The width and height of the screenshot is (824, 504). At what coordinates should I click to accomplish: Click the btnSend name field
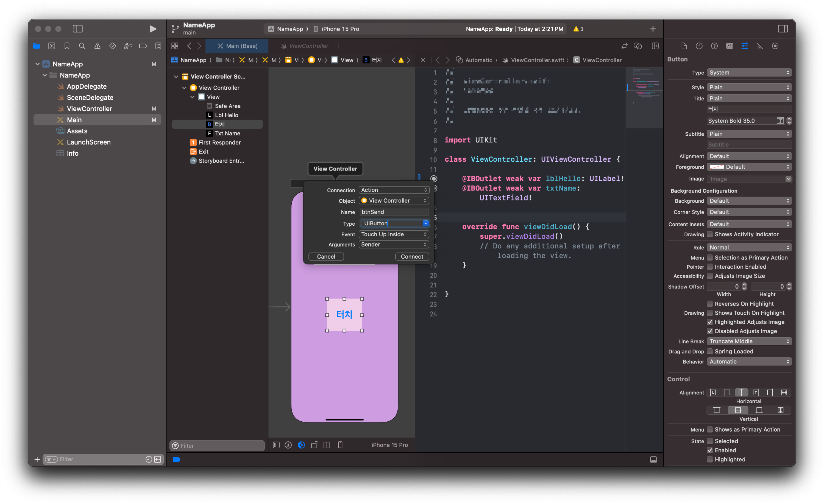coord(394,212)
